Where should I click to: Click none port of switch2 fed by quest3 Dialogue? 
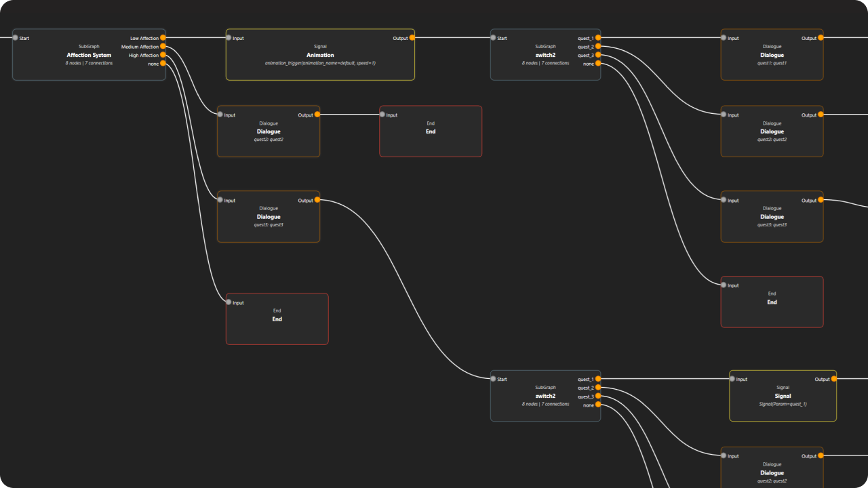tap(598, 405)
